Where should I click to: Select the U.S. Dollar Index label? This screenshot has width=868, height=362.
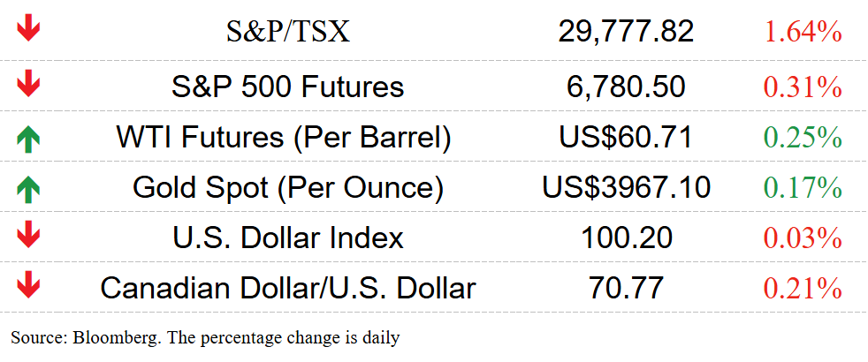pos(287,238)
